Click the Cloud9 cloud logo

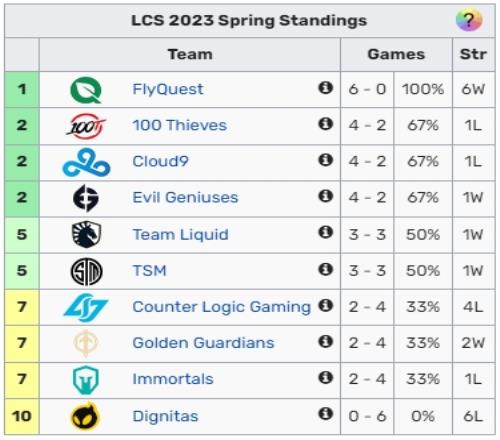tap(86, 163)
